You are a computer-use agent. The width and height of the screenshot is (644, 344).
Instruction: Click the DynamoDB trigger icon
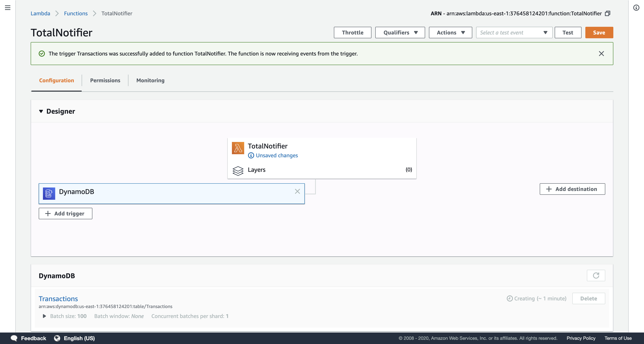pyautogui.click(x=49, y=193)
